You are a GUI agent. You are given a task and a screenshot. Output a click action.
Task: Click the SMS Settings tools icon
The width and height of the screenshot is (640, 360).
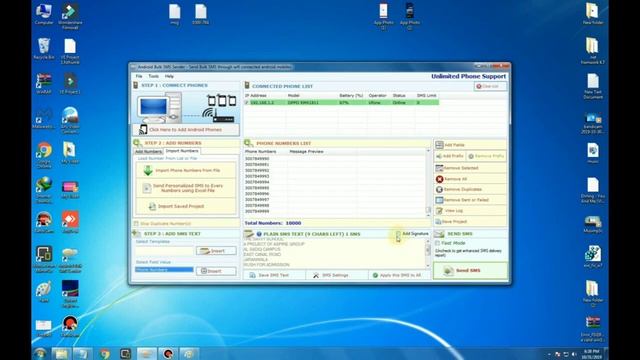pos(316,276)
